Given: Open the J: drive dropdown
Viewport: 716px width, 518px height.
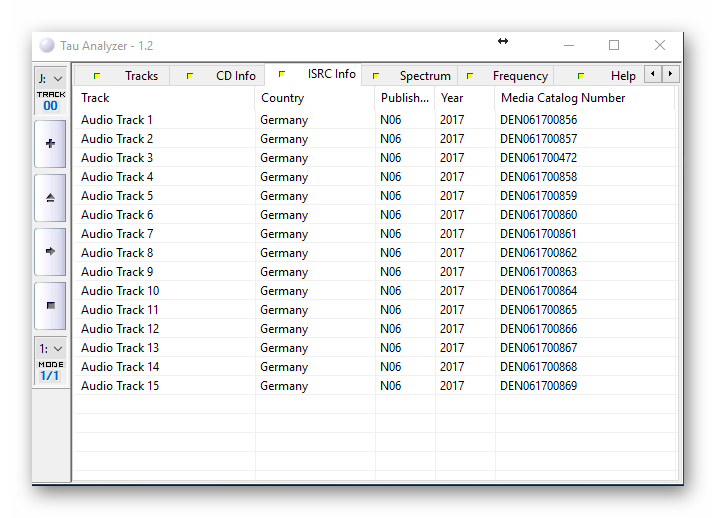Looking at the screenshot, I should click(x=50, y=78).
